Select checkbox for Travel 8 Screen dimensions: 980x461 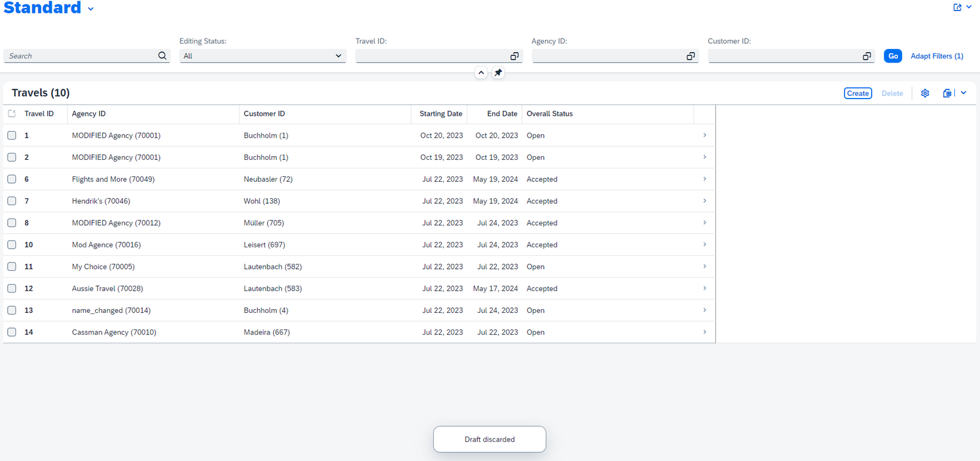pyautogui.click(x=12, y=223)
